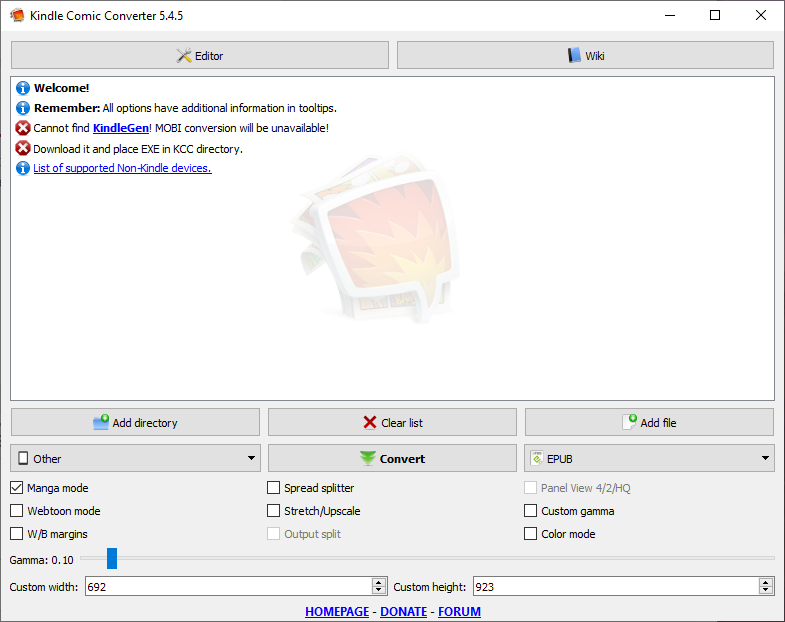This screenshot has width=785, height=622.
Task: Click the Gamma slider handle
Action: pyautogui.click(x=112, y=558)
